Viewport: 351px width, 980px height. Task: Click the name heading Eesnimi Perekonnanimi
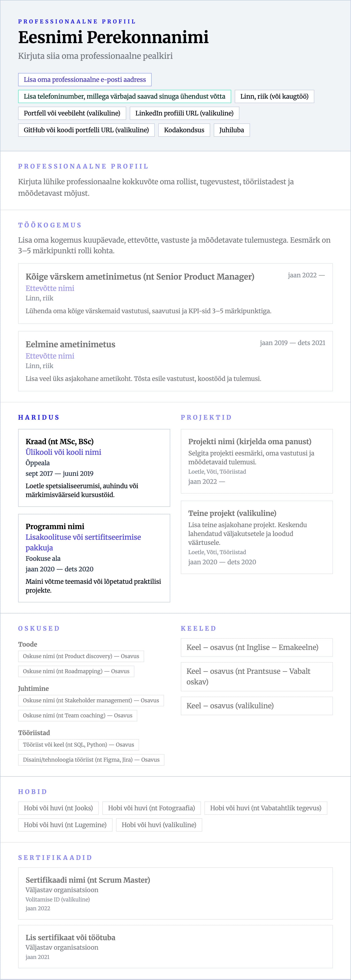113,37
